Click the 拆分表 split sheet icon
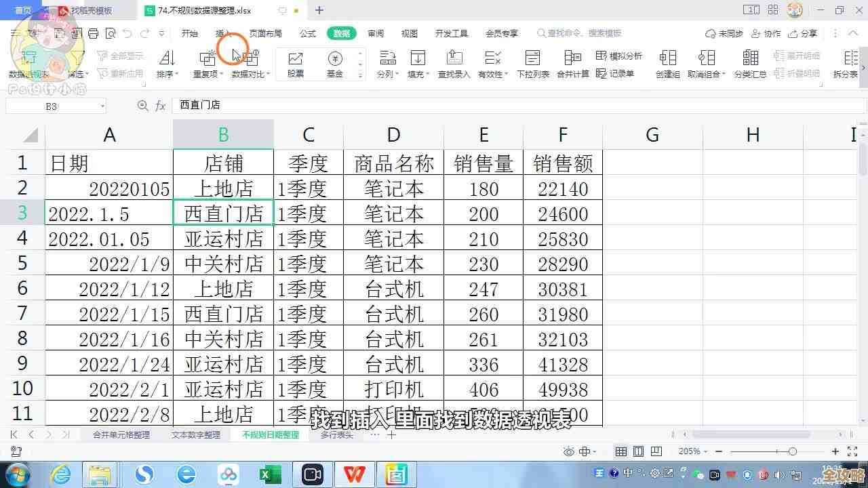The width and height of the screenshot is (868, 488). [844, 64]
